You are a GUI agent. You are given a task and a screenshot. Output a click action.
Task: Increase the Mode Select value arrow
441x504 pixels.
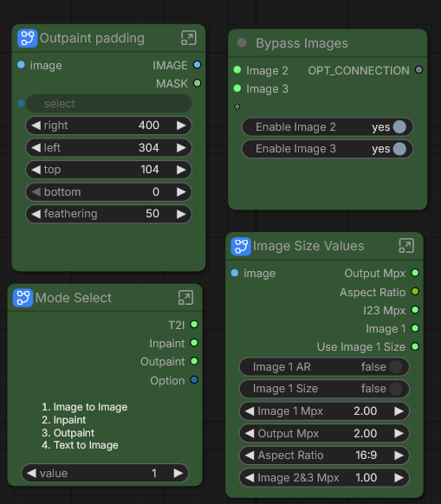pyautogui.click(x=178, y=473)
